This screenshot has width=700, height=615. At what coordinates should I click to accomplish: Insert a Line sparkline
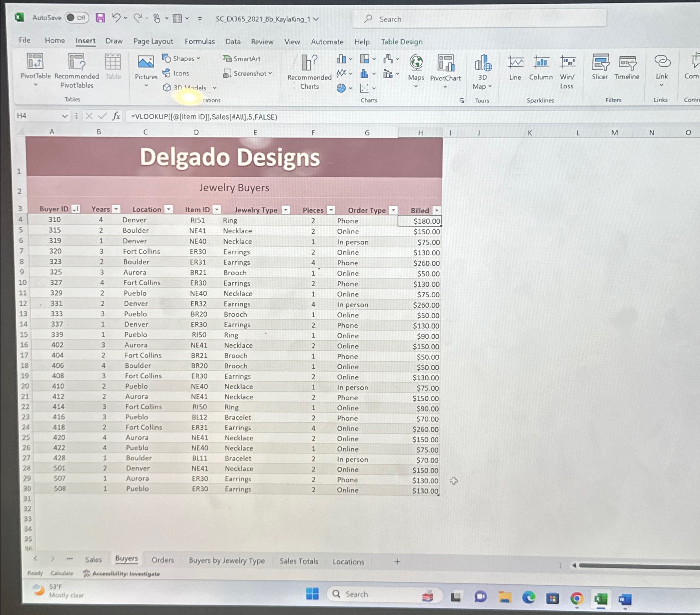coord(515,68)
